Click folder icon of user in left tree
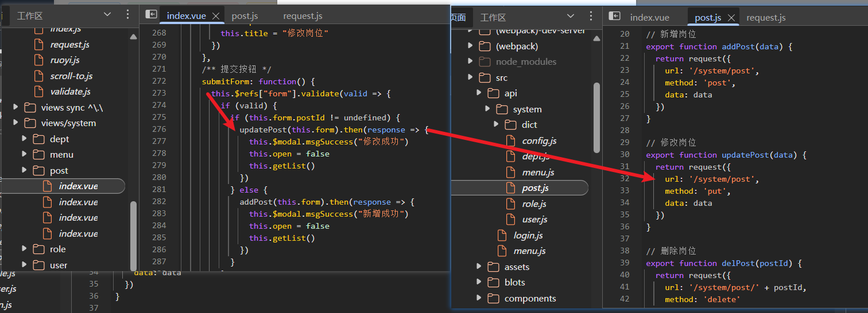The height and width of the screenshot is (313, 868). 39,265
